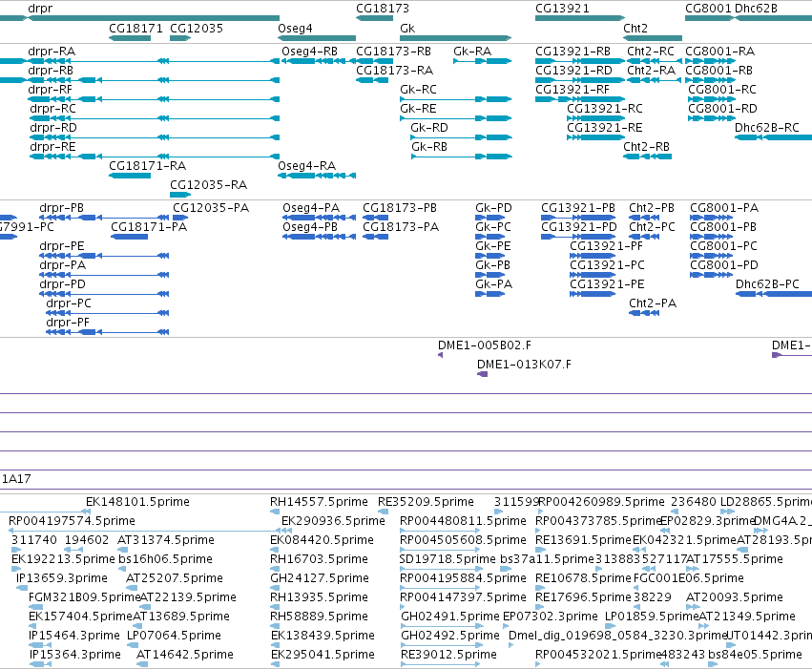Screen dimensions: 812x669
Task: Click cDNA RE39012.5prime
Action: 441,664
